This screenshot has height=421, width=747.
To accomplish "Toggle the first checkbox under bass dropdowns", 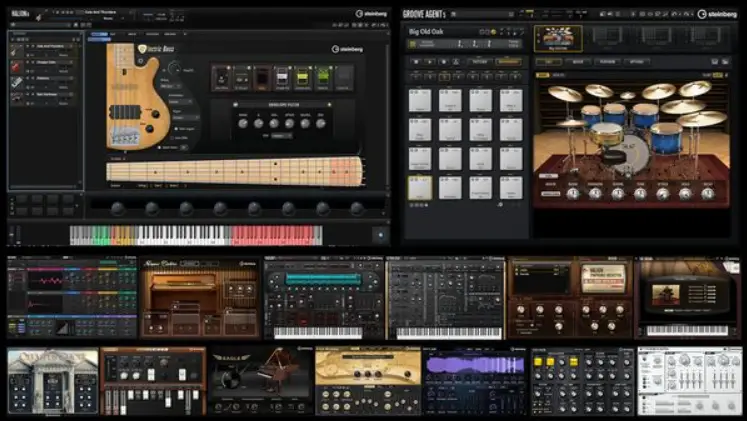I will coord(175,129).
